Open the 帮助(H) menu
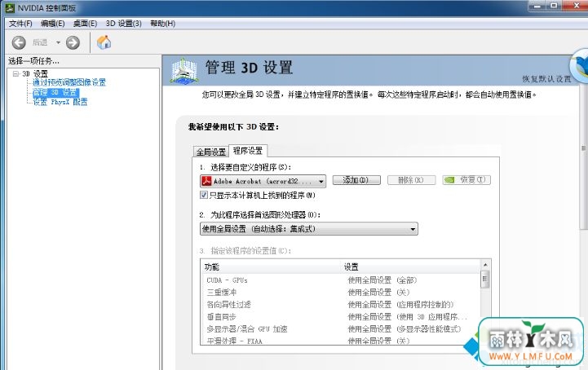The height and width of the screenshot is (370, 588). pos(163,24)
